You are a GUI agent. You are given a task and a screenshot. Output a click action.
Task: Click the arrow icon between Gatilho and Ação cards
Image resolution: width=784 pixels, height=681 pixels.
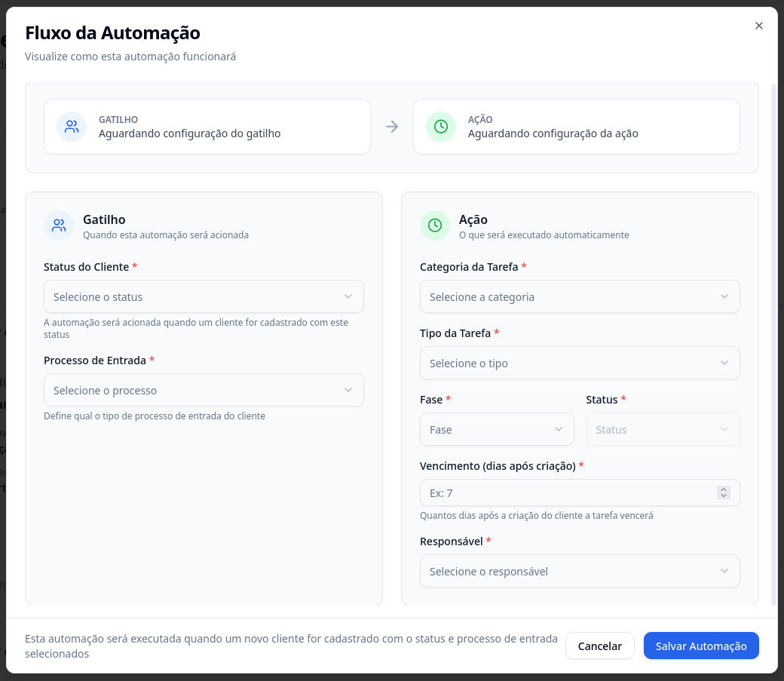pyautogui.click(x=392, y=127)
